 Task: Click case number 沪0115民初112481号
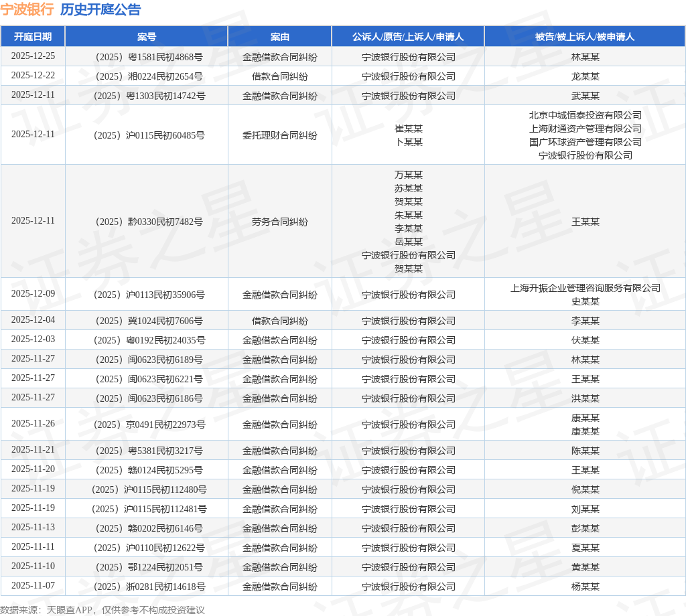pos(149,509)
